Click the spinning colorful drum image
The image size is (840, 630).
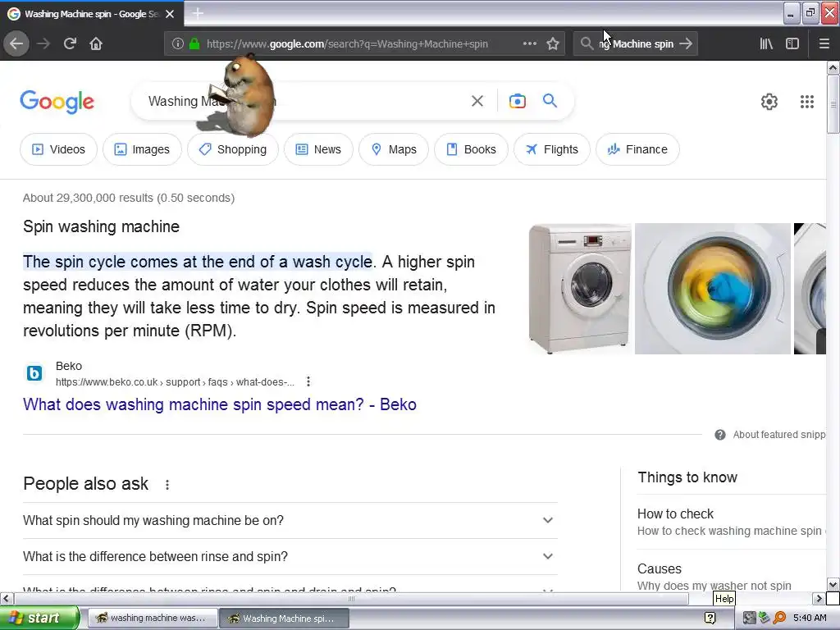(713, 289)
